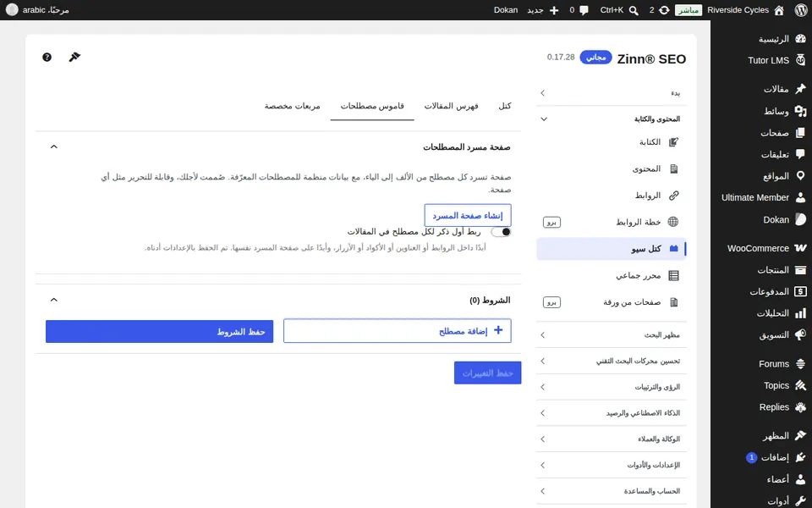Click the pin icon in Zinn SEO header

[74, 57]
